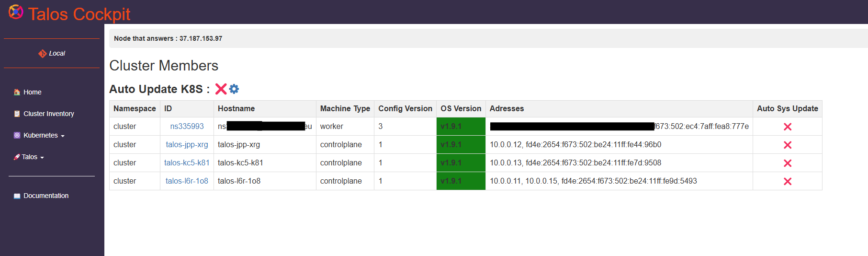Click the Talos Cockpit logo icon
868x256 pixels.
[16, 12]
